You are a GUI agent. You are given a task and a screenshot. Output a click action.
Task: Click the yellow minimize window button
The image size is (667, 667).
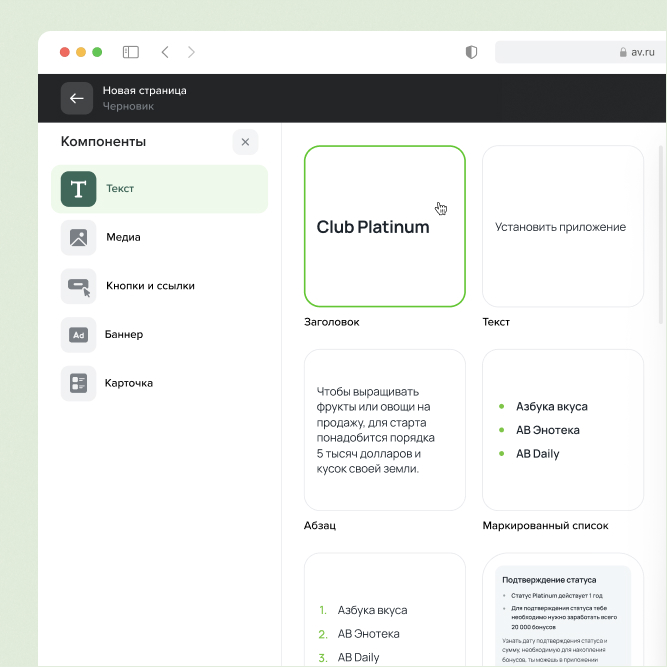[x=81, y=52]
